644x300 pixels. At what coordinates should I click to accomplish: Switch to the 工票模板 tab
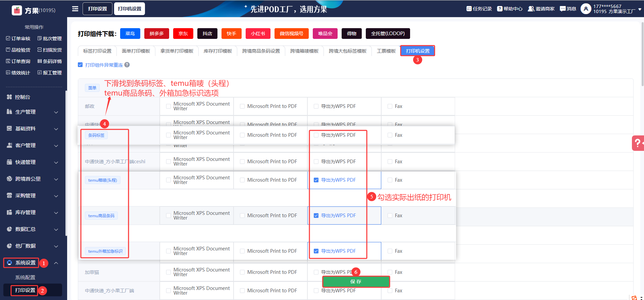point(386,51)
